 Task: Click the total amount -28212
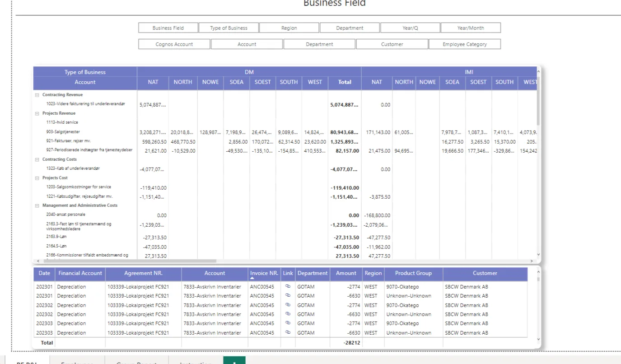coord(352,343)
